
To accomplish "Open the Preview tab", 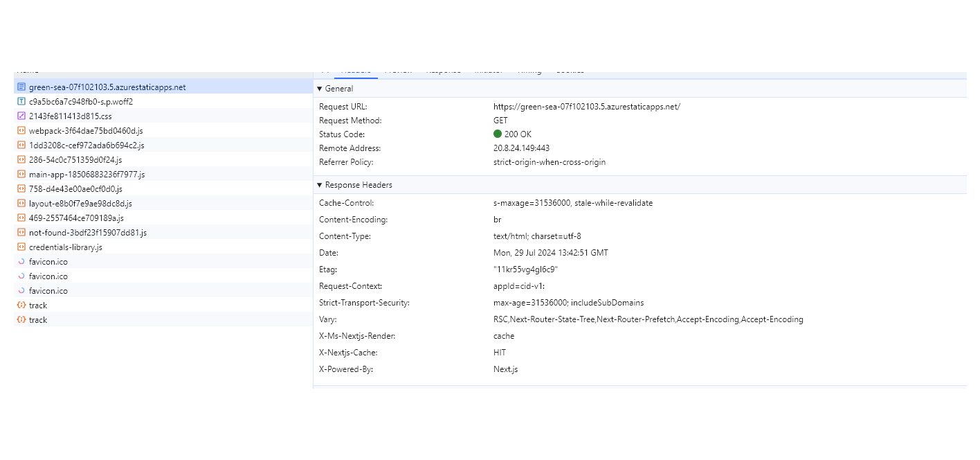I will tap(399, 70).
